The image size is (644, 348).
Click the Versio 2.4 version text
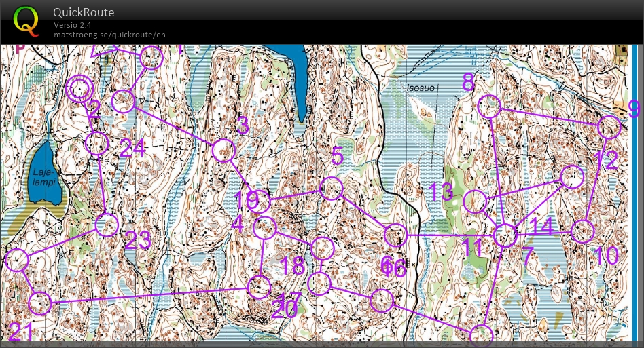(73, 25)
